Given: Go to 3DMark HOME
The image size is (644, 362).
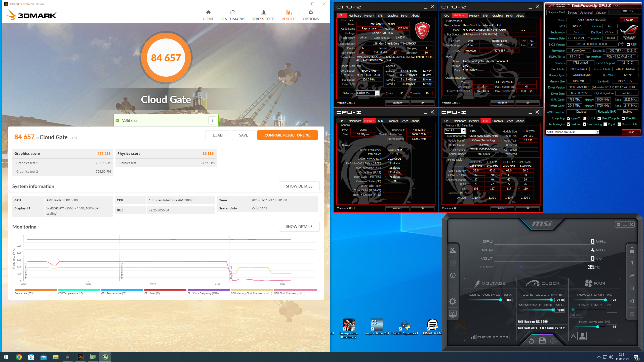Looking at the screenshot, I should point(208,16).
